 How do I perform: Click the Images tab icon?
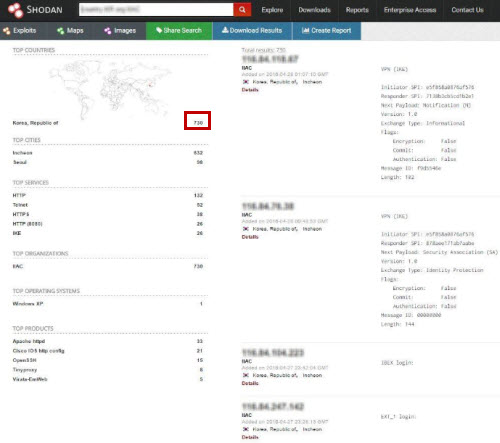click(x=107, y=31)
